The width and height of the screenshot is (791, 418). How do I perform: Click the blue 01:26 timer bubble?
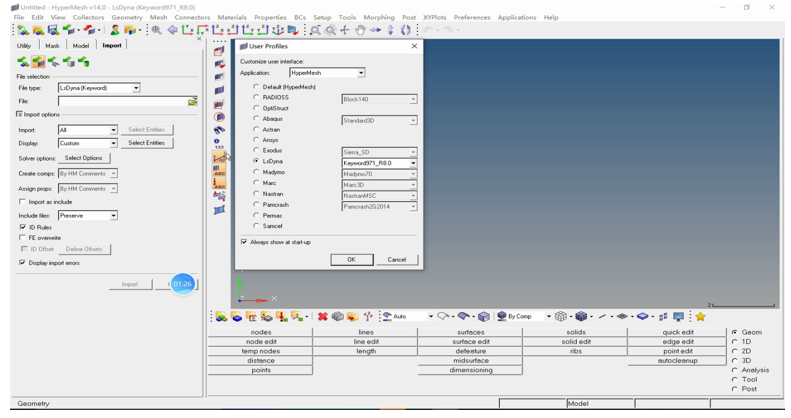click(x=182, y=284)
